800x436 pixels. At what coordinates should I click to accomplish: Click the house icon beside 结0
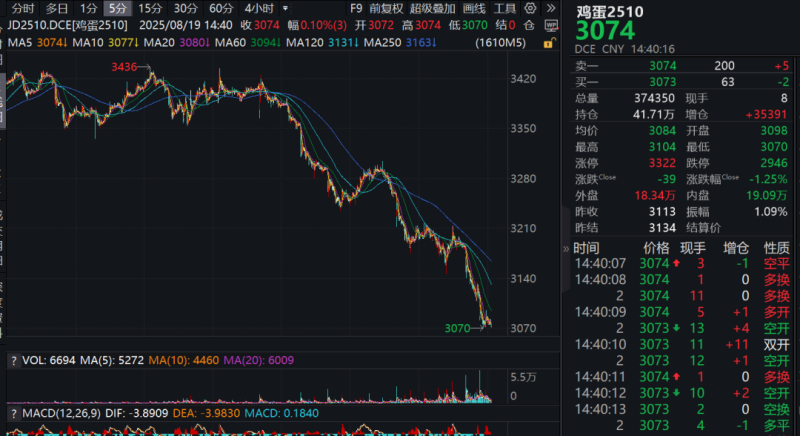tap(530, 25)
